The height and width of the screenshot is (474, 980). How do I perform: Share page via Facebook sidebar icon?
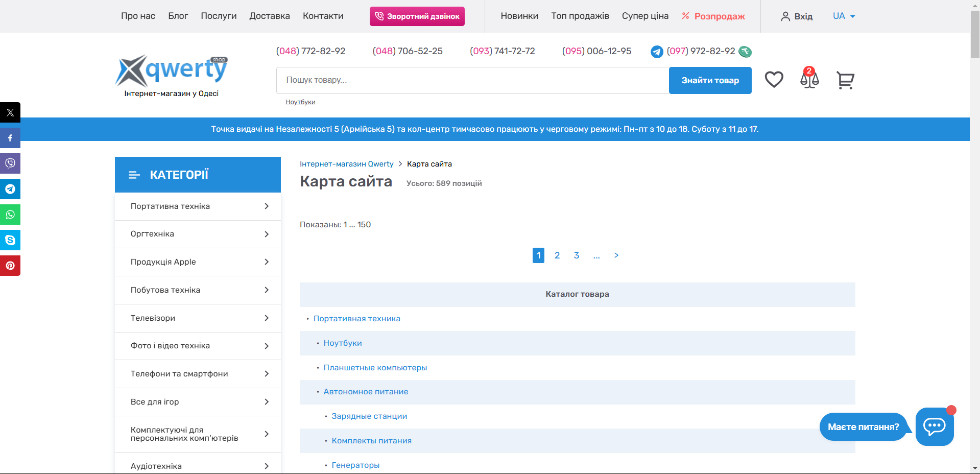point(10,138)
